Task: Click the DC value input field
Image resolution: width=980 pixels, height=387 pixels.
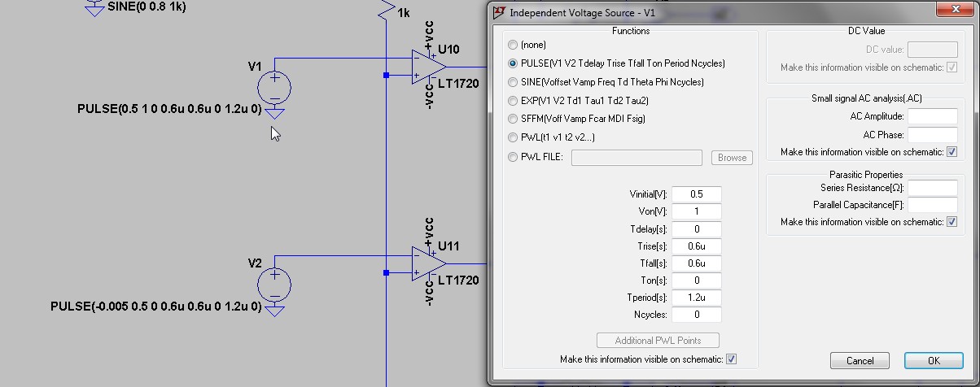Action: pyautogui.click(x=932, y=50)
